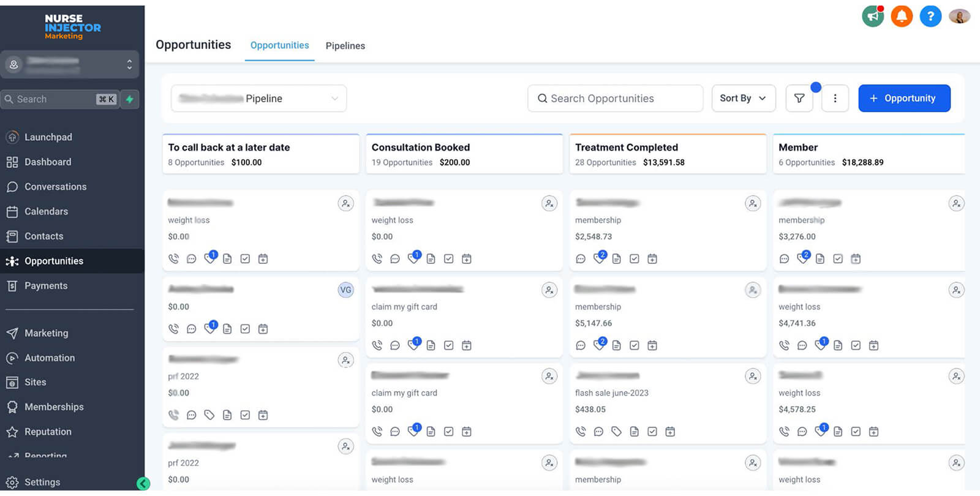The width and height of the screenshot is (980, 496).
Task: Switch to the Pipelines tab
Action: pos(345,46)
